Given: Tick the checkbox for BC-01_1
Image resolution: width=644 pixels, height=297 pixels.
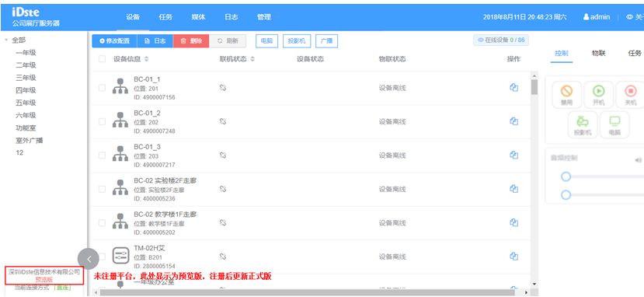Looking at the screenshot, I should point(102,88).
